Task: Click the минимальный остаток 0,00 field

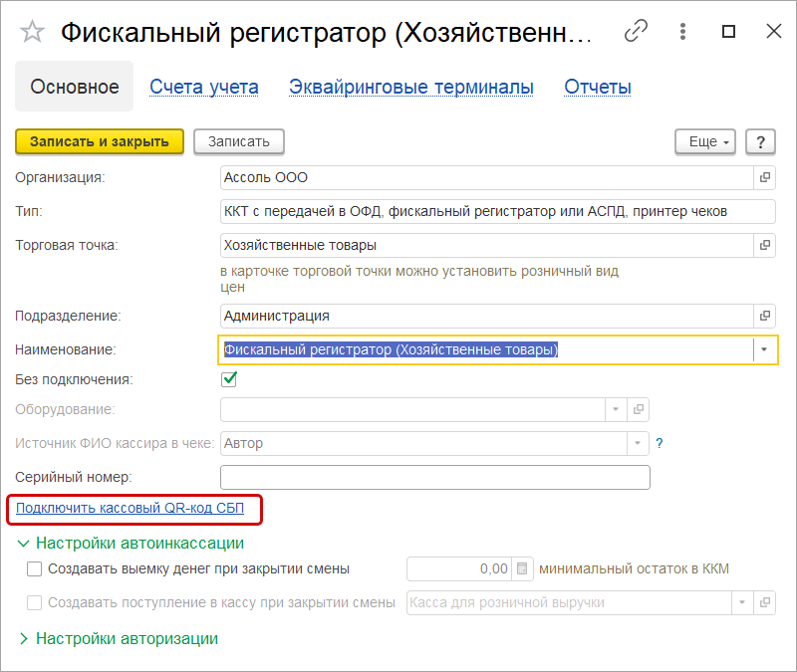Action: point(459,568)
